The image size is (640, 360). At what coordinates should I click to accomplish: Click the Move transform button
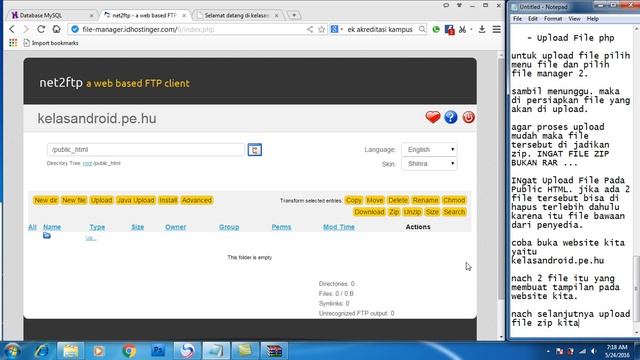[375, 200]
